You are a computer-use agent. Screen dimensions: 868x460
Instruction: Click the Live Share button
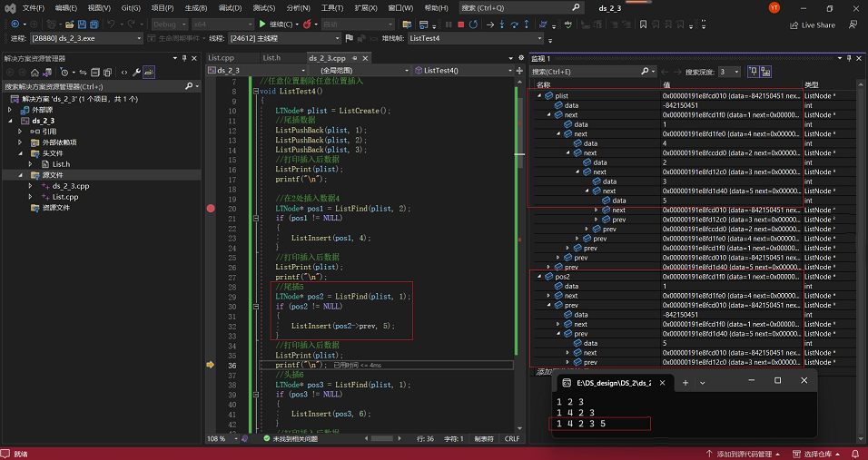[x=813, y=24]
